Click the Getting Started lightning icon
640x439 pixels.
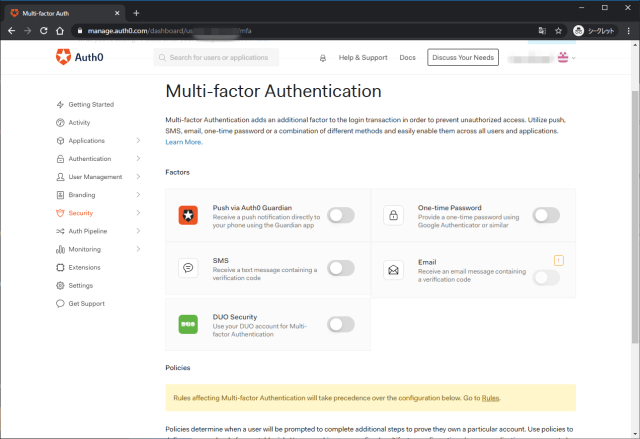60,104
